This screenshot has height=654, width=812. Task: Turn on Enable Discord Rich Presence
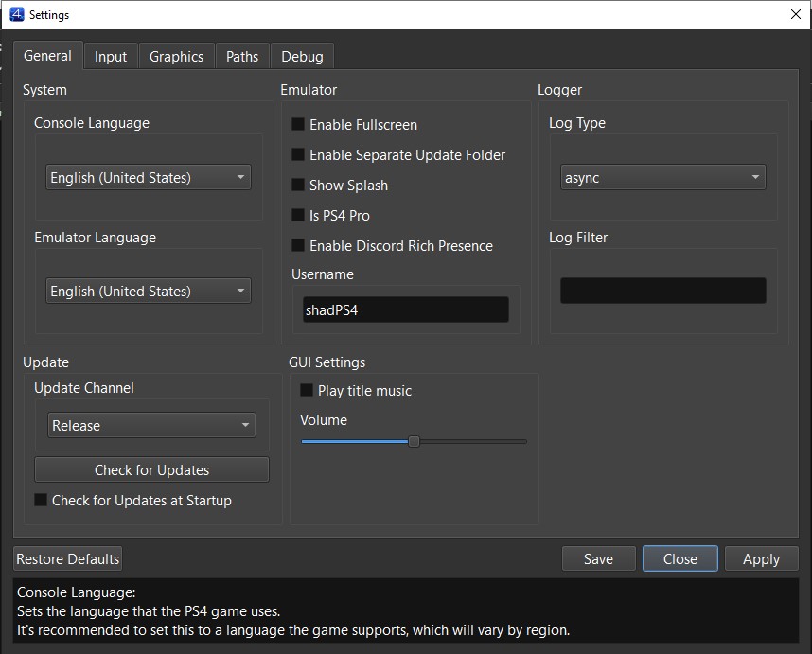(298, 245)
